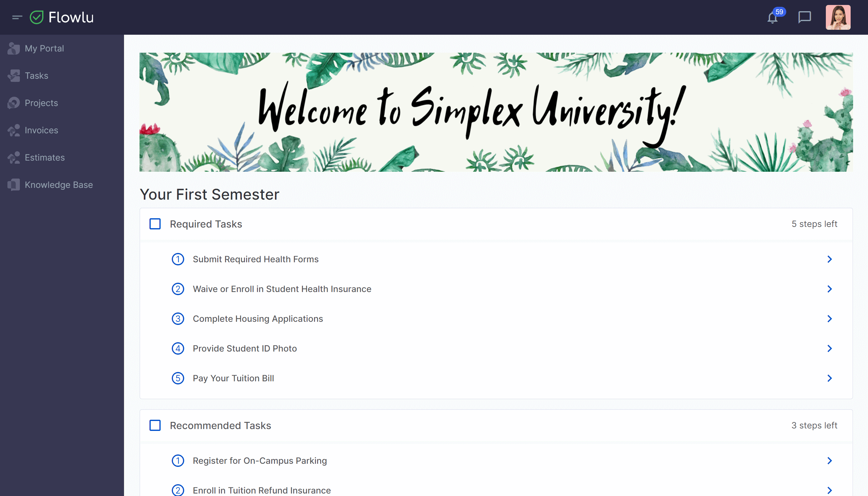Toggle sidebar hamburger menu
Viewport: 868px width, 496px height.
(x=17, y=17)
